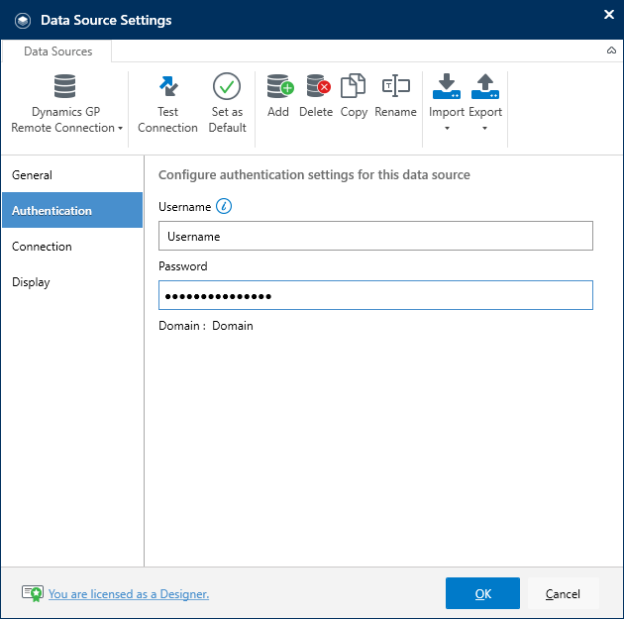Copy the current data source
This screenshot has width=624, height=619.
tap(353, 96)
